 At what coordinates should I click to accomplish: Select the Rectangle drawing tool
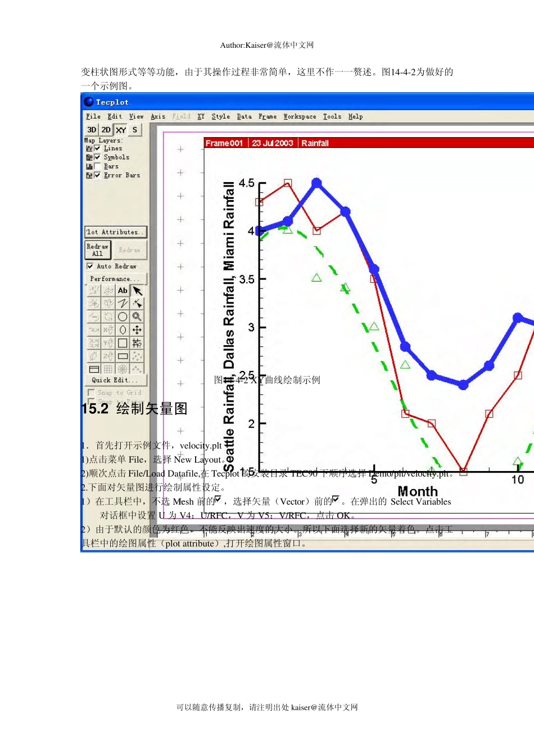pyautogui.click(x=123, y=356)
